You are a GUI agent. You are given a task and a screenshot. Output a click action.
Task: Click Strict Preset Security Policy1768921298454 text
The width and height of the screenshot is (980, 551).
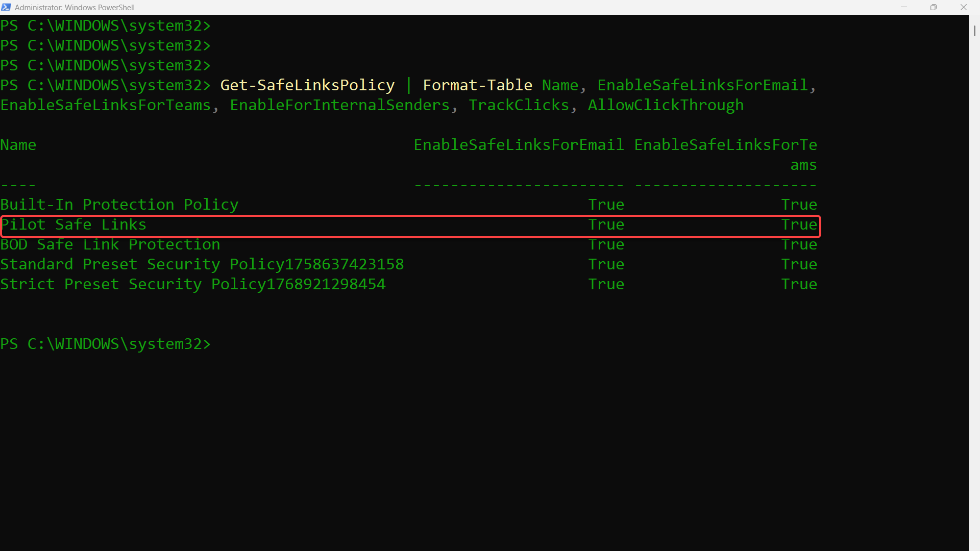click(192, 284)
